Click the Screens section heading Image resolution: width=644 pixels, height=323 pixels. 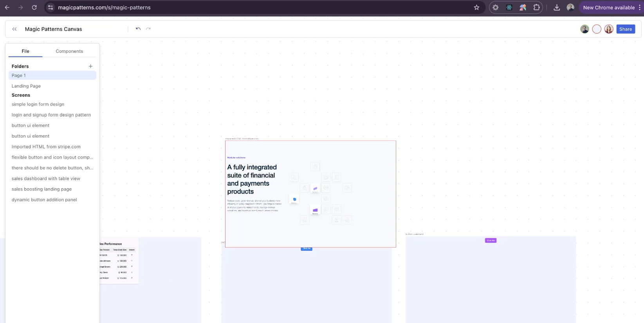coord(21,95)
